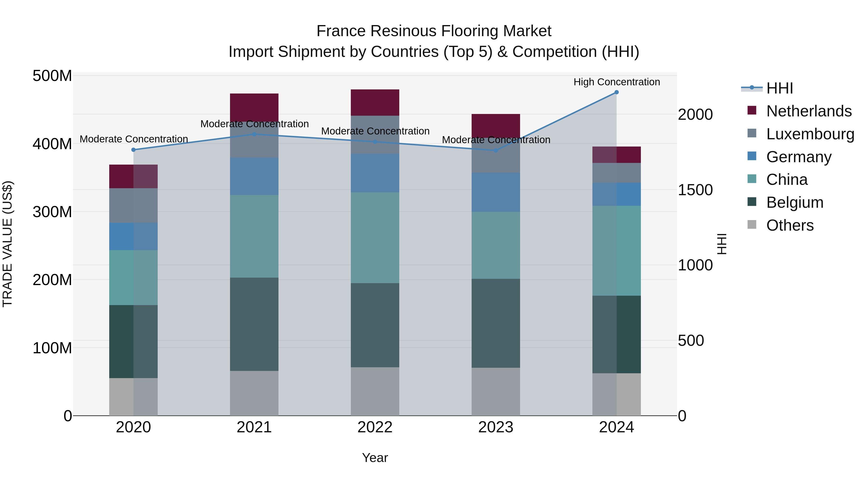Screen dimensions: 868x488
Task: Click the Luxembourg slate legend swatch
Action: pos(752,133)
